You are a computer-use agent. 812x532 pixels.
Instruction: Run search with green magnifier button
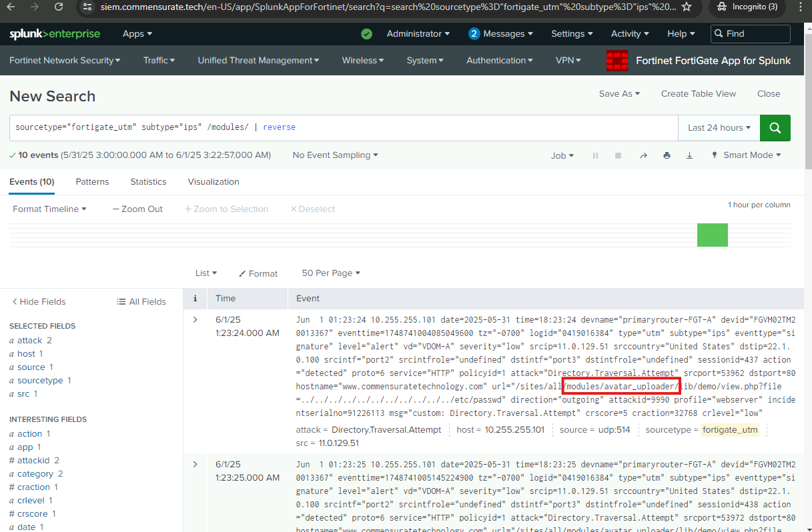[775, 128]
